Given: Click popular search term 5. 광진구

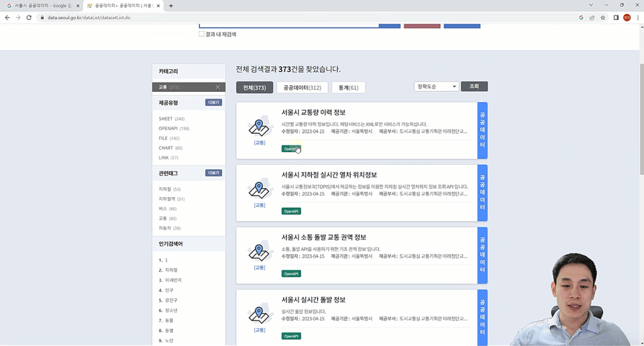Looking at the screenshot, I should [x=168, y=300].
